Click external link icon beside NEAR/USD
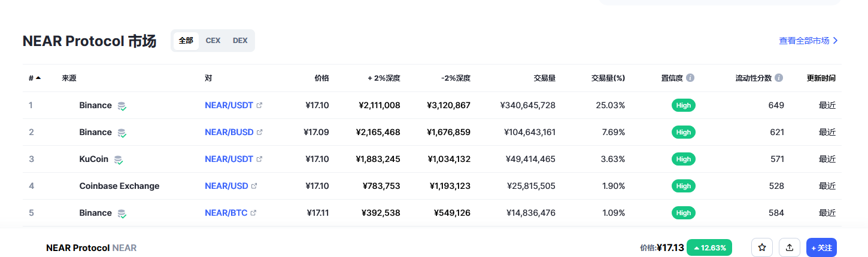 [x=254, y=186]
